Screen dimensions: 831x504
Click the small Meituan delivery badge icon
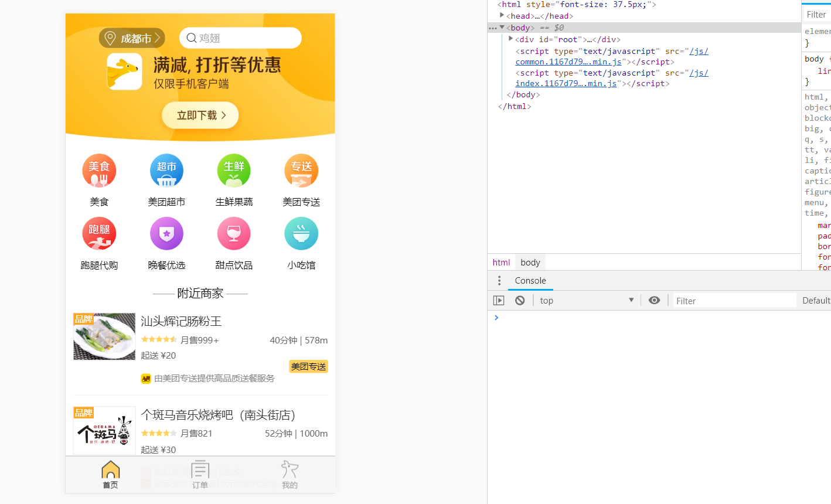[146, 379]
